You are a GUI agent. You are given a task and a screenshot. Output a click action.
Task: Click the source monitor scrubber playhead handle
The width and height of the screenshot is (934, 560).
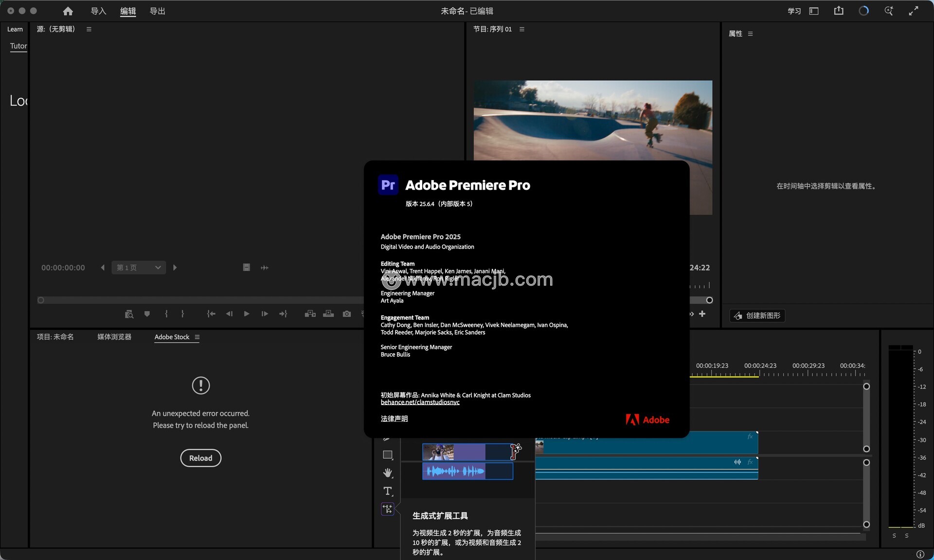[x=41, y=300]
